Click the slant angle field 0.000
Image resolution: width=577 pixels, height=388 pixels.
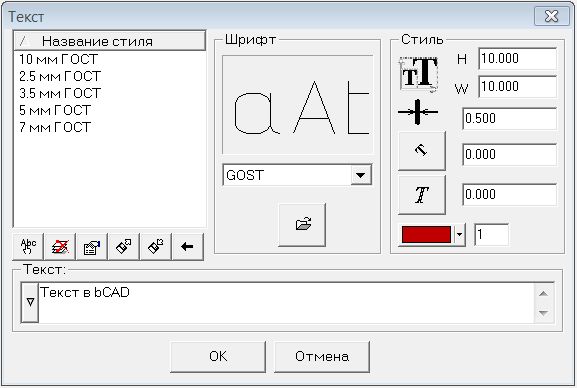(509, 194)
